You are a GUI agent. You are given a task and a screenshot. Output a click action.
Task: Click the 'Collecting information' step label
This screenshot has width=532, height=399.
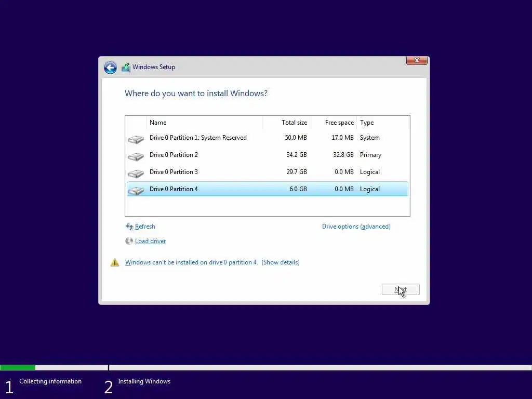[50, 381]
